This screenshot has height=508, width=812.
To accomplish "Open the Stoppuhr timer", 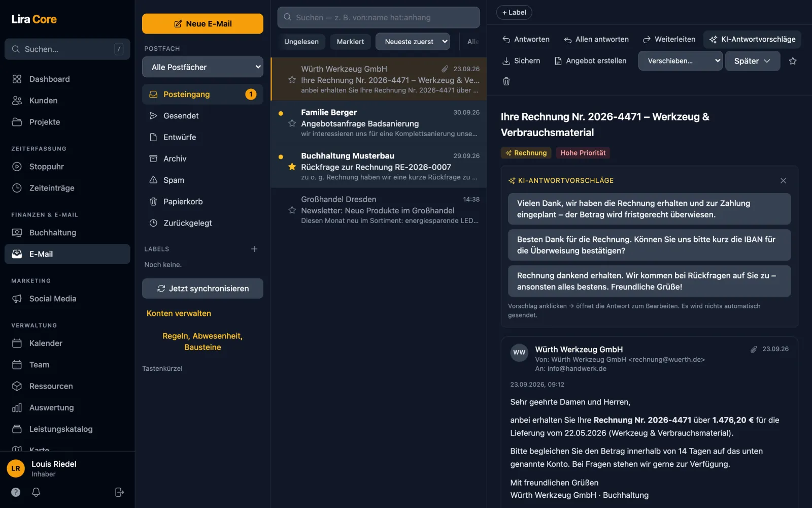I will pyautogui.click(x=67, y=167).
